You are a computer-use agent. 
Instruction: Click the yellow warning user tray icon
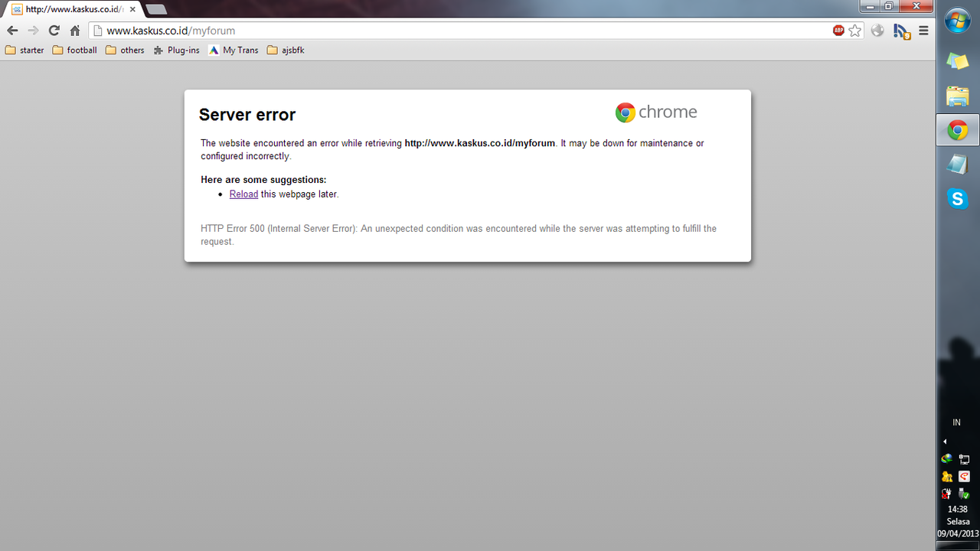[947, 476]
